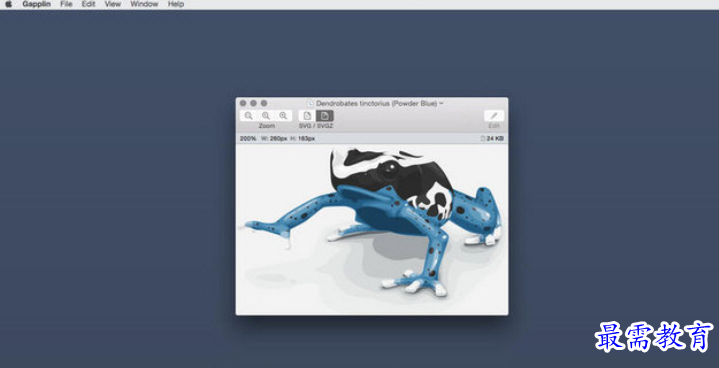Viewport: 719px width, 368px height.
Task: Open the View menu
Action: [113, 4]
